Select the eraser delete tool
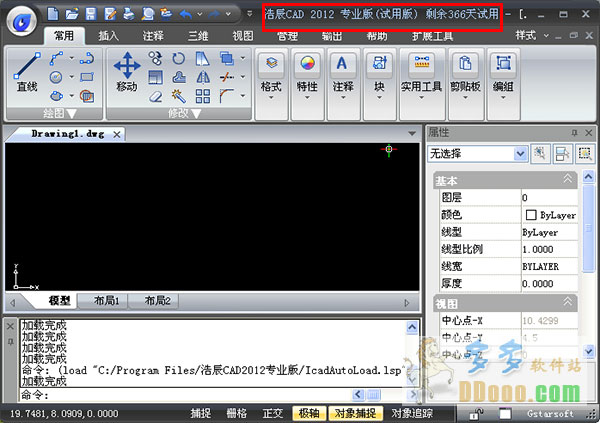Viewport: 600px width, 423px height. click(155, 96)
